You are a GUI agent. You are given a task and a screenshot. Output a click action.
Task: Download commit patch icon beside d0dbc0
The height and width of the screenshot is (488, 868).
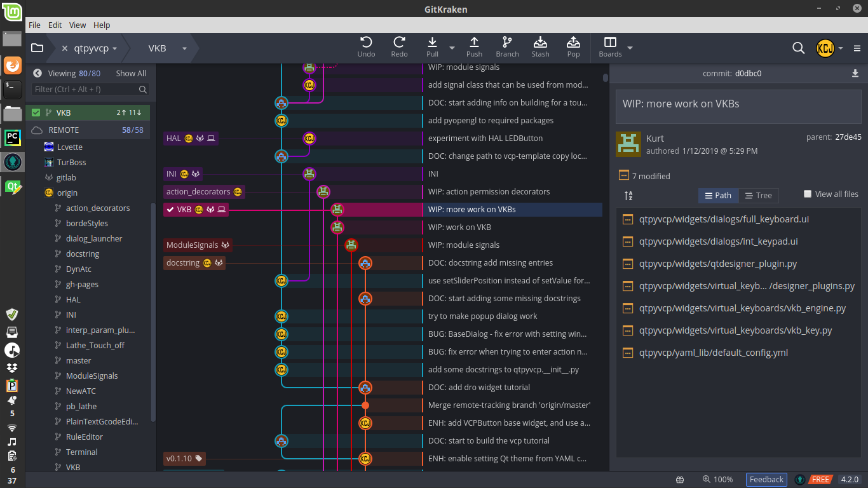click(855, 73)
